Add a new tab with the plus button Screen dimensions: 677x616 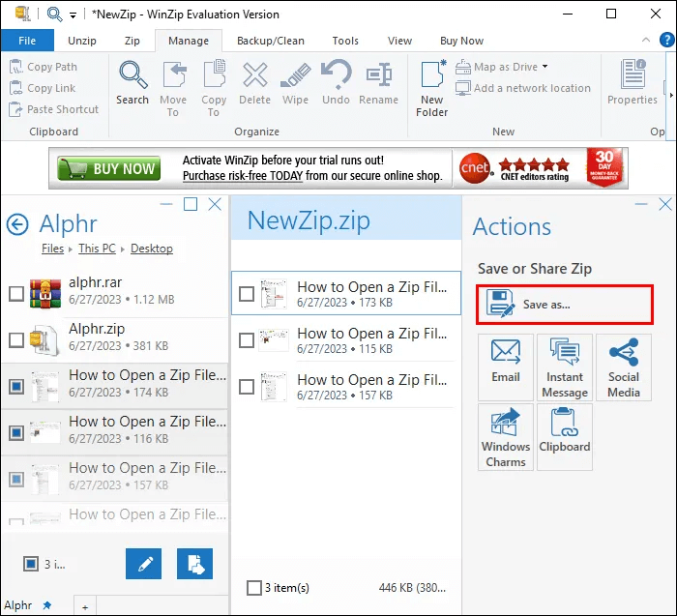point(85,607)
